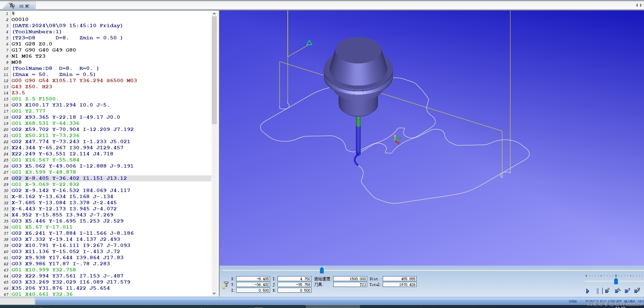Viewport: 644px width, 308px height.
Task: Click the tab scroll left arrow
Action: [637, 5]
